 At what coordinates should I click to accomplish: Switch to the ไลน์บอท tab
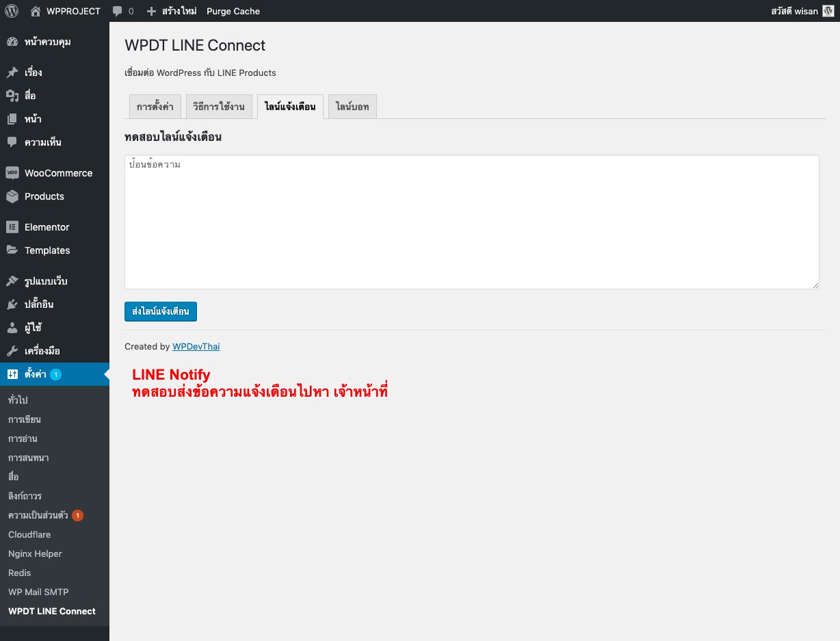[352, 106]
